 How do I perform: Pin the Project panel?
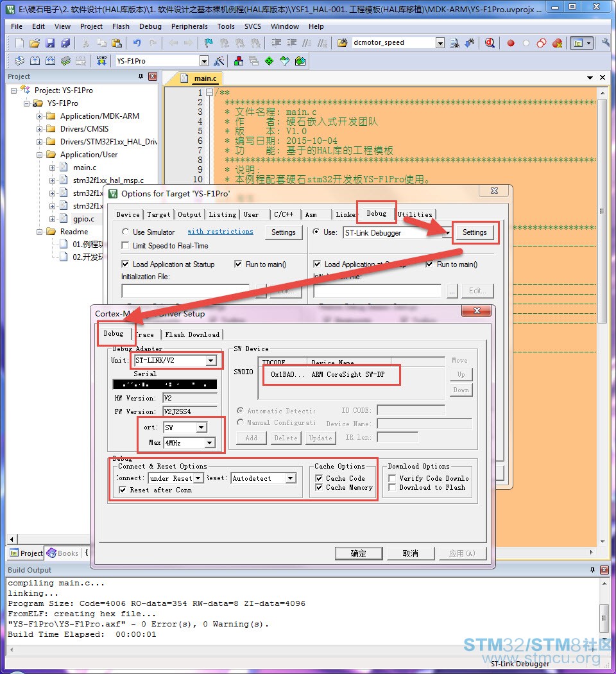pyautogui.click(x=141, y=76)
